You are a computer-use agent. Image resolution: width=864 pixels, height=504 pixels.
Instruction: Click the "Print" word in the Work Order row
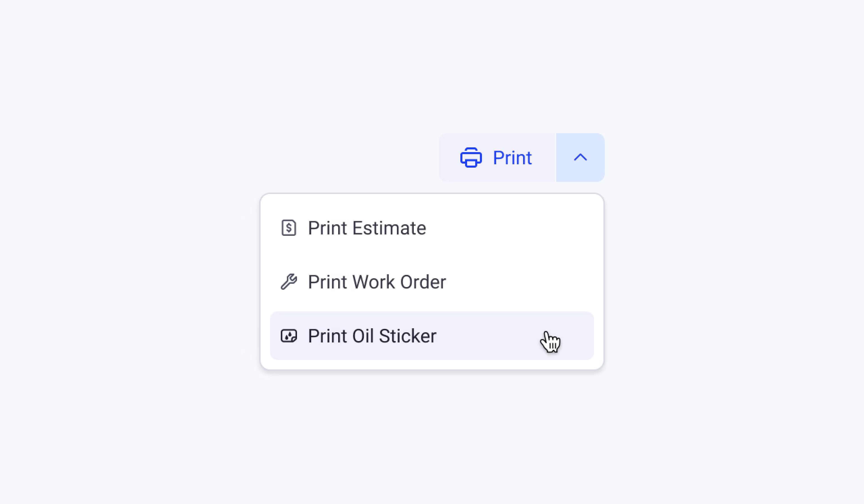327,282
